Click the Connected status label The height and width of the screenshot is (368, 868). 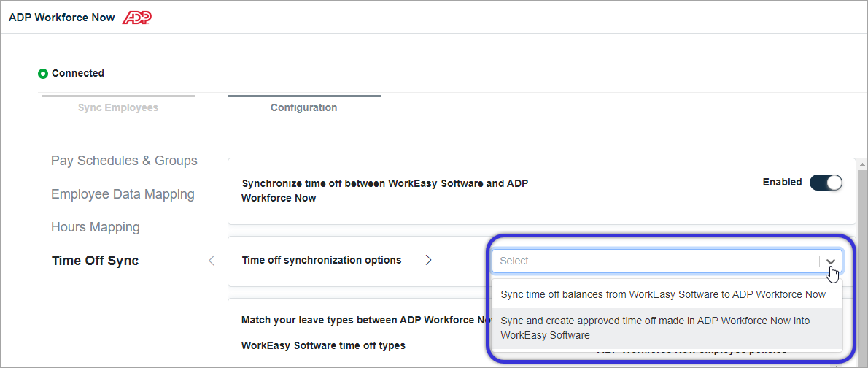click(x=78, y=73)
